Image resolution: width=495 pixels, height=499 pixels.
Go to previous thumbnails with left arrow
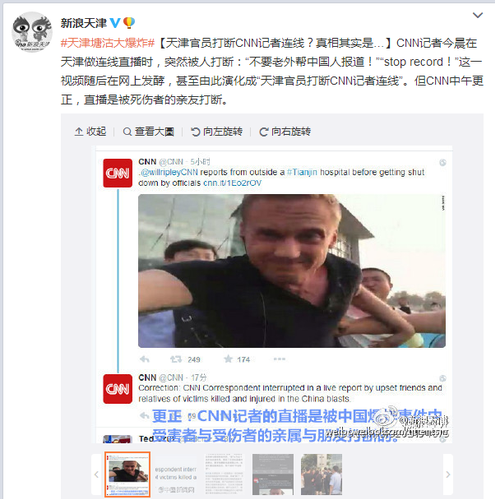click(x=96, y=474)
